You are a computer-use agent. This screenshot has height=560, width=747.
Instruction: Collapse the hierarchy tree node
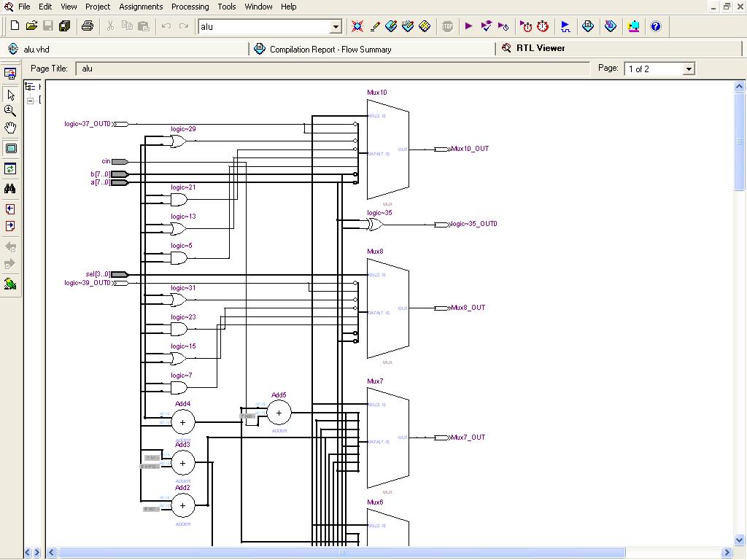(x=31, y=101)
